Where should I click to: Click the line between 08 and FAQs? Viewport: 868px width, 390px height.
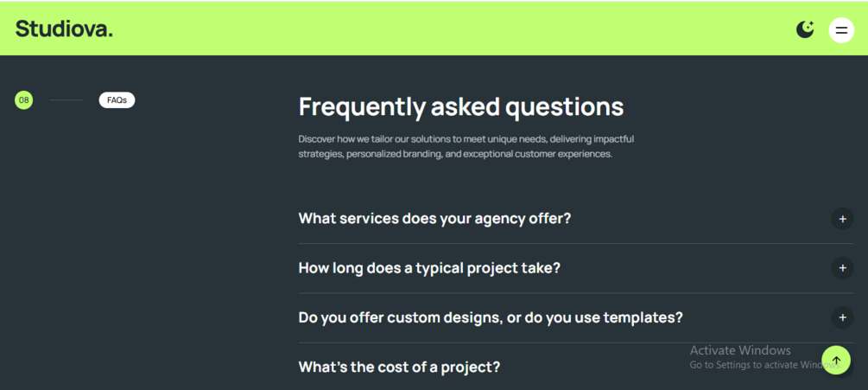click(x=67, y=100)
